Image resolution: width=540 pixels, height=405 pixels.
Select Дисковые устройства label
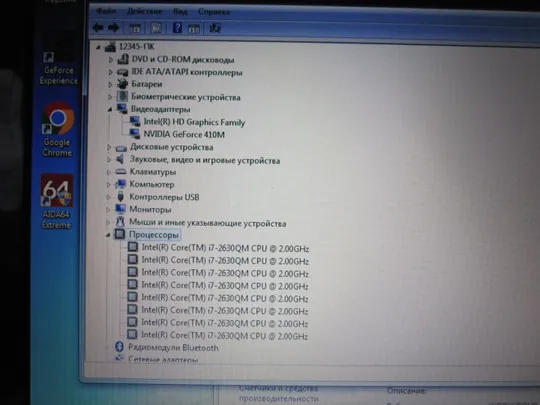tap(172, 147)
